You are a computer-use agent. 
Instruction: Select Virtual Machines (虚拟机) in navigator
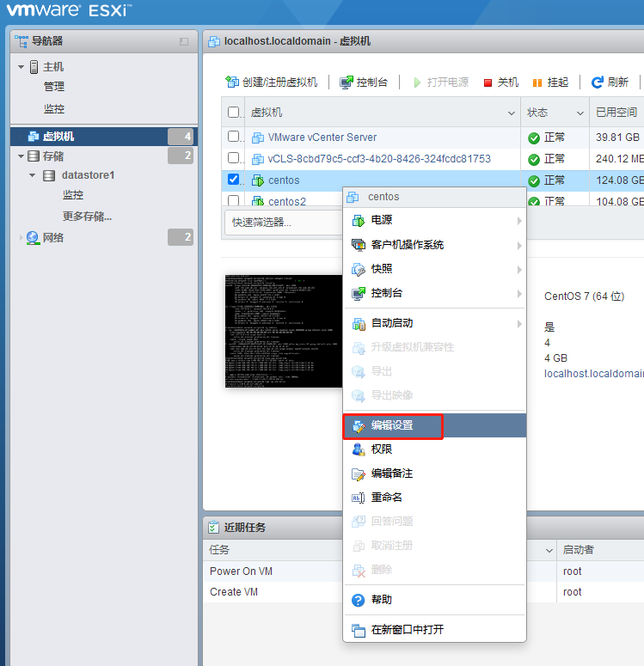[x=104, y=137]
